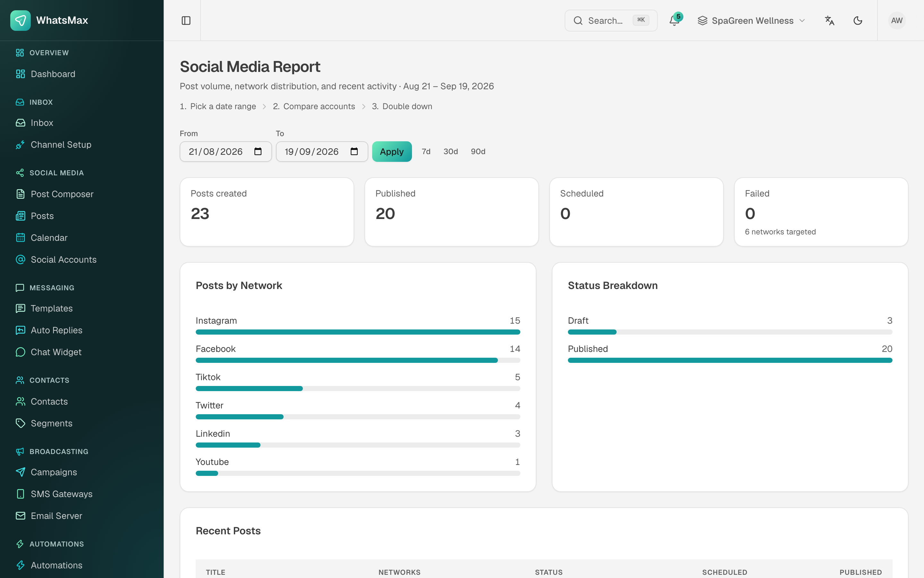Click the Published status row label
Screen dimensions: 924x578
click(588, 349)
